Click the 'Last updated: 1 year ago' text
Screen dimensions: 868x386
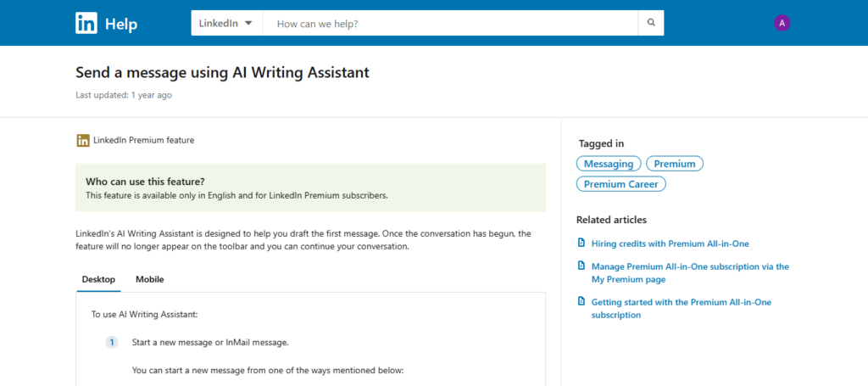(124, 95)
